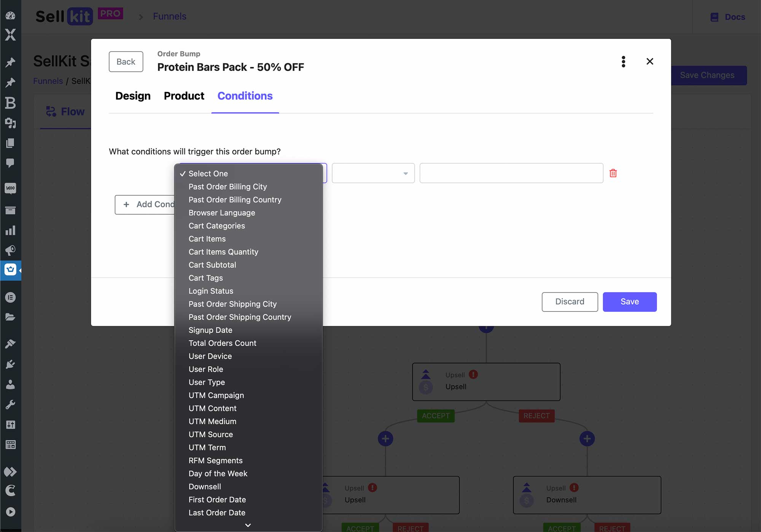Open the three-dot options menu
Screen dimensions: 761x532
click(623, 62)
